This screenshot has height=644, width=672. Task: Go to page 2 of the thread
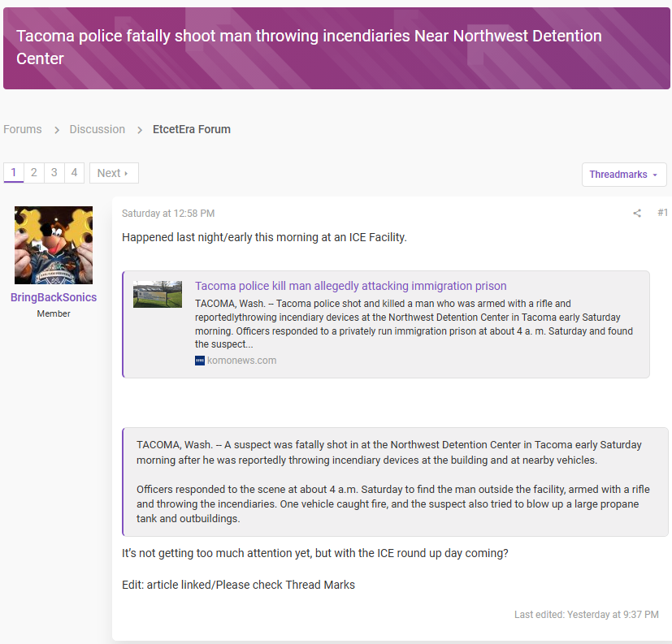34,172
